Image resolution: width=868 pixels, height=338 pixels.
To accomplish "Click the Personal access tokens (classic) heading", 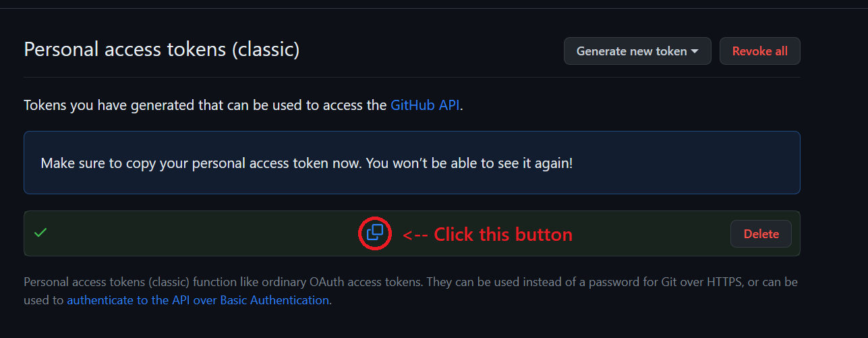I will [x=161, y=49].
